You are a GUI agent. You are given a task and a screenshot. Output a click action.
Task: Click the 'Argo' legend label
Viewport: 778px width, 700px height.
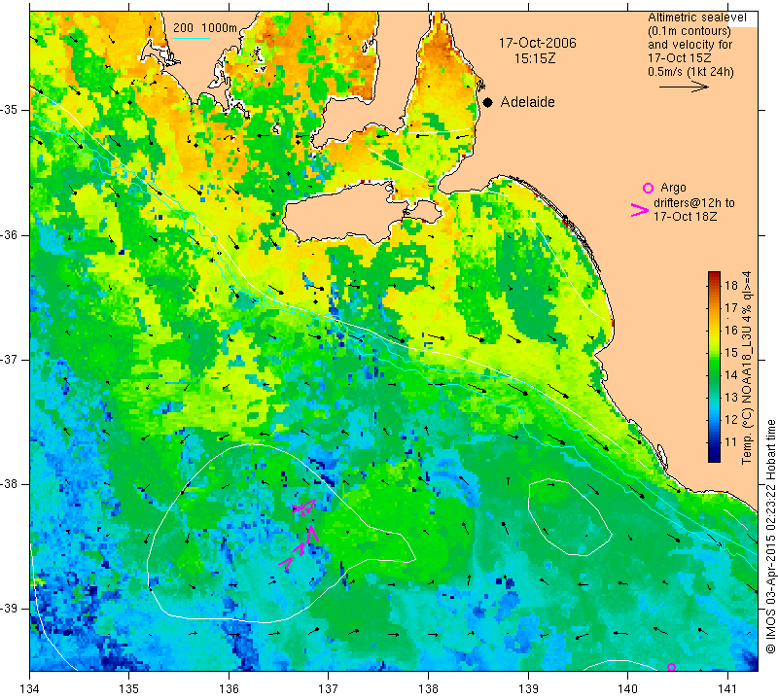(673, 188)
